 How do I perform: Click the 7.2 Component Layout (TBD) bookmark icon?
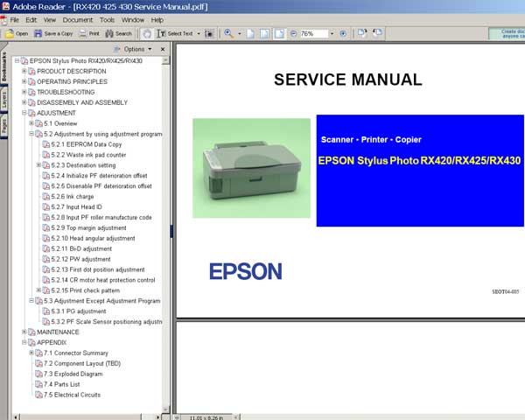click(x=38, y=363)
